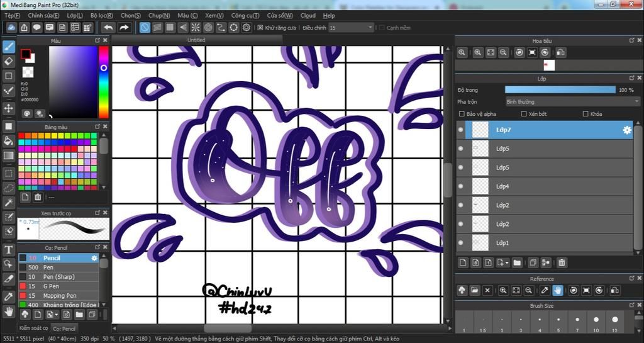Select the Magic Wand tool
Screen dimensions: 644x343
[x=9, y=202]
